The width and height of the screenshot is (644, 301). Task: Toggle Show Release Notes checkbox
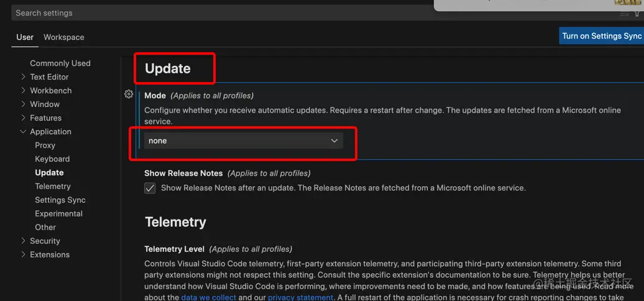(150, 188)
